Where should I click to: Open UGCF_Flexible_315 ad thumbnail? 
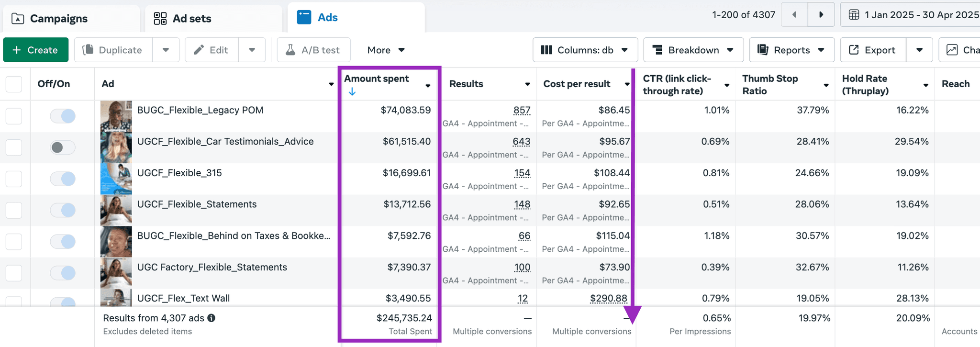[x=116, y=179]
